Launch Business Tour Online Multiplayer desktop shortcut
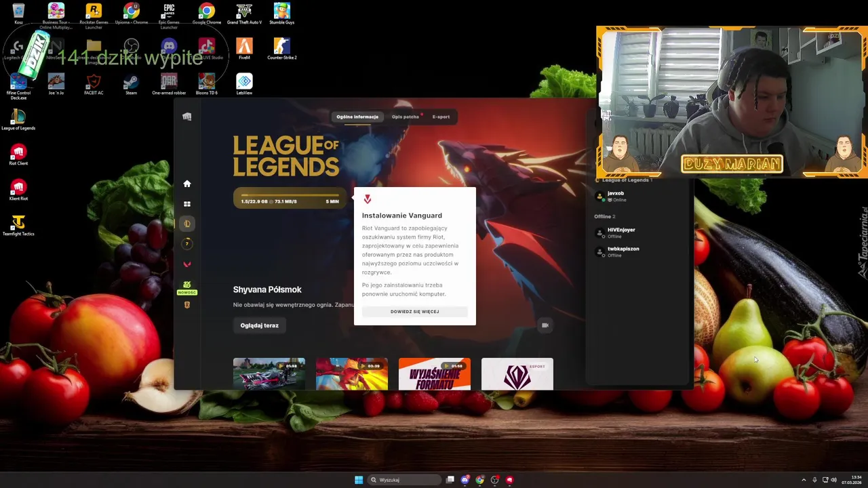Screen dimensions: 868x488 click(56, 16)
